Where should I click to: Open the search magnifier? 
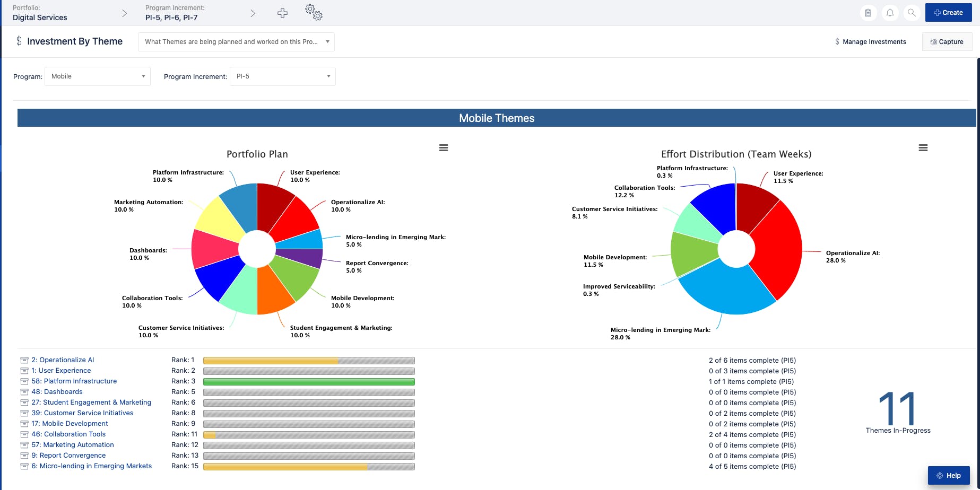pos(912,12)
